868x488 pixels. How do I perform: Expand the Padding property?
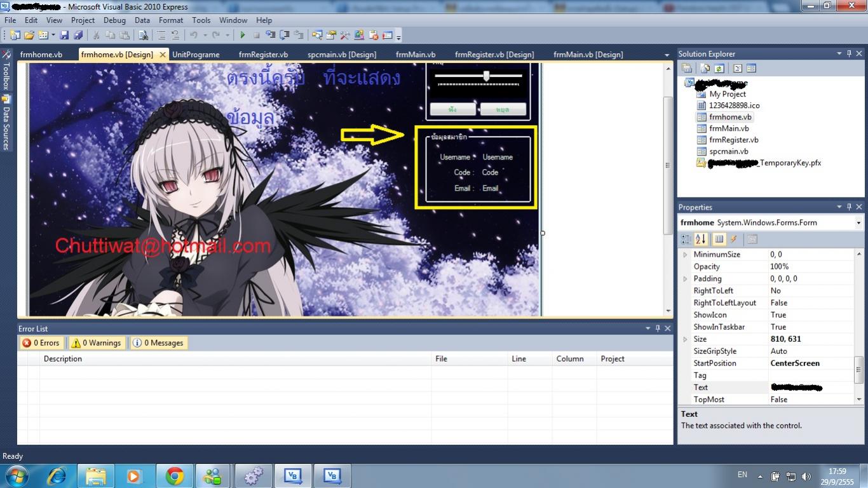[685, 278]
